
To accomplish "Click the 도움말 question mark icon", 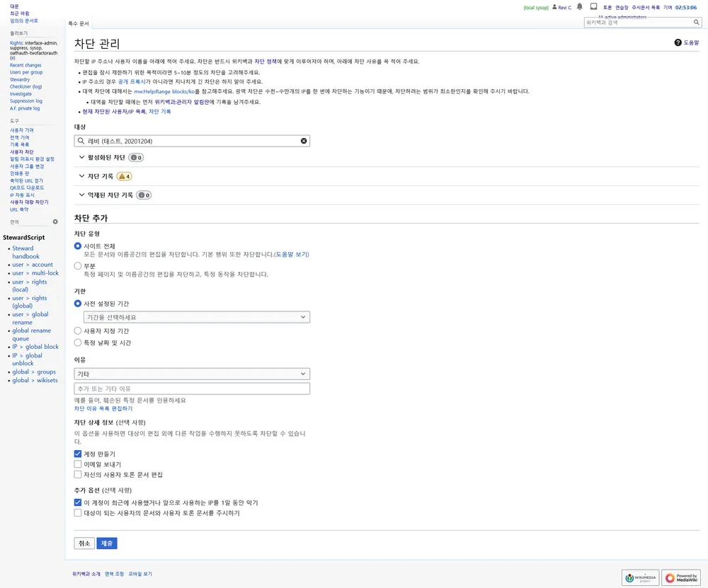I will [x=678, y=42].
